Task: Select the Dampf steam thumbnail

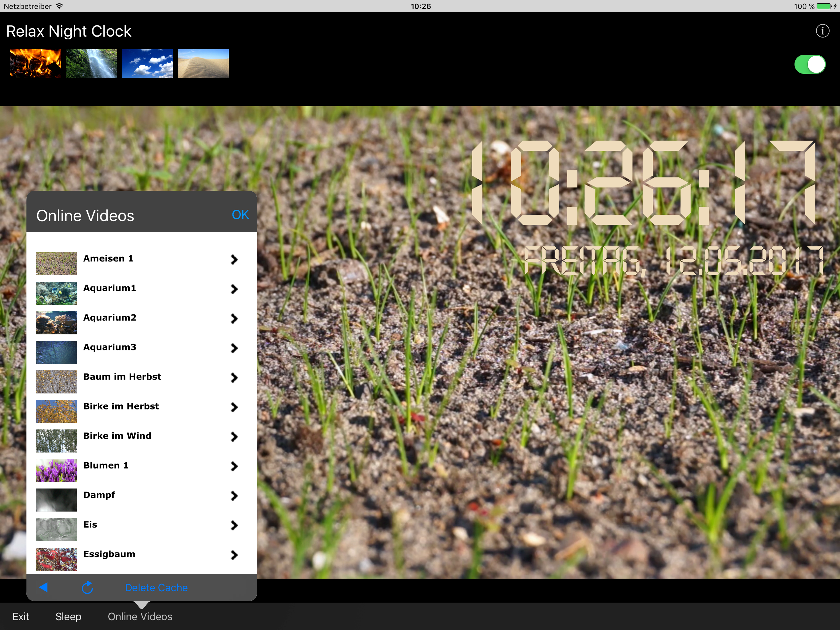Action: point(56,500)
